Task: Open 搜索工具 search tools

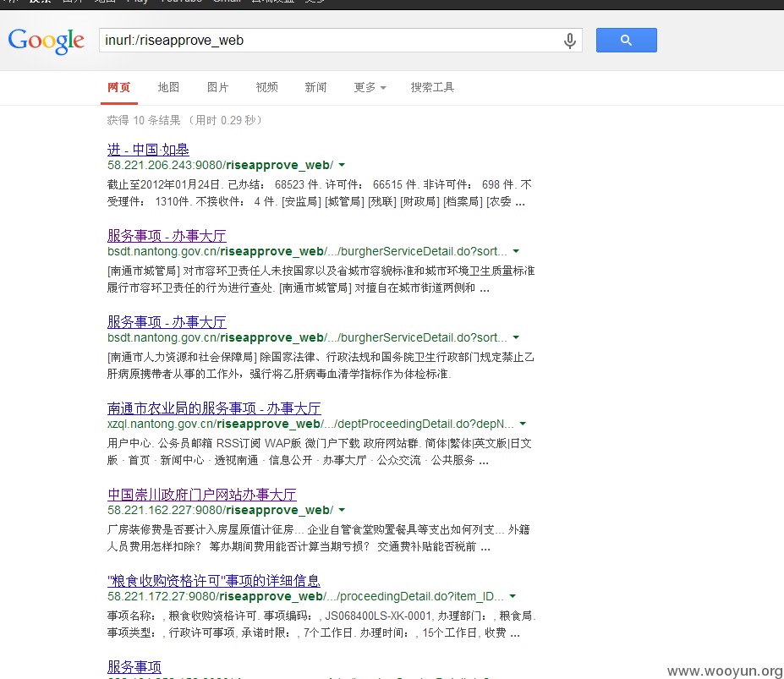Action: [432, 87]
